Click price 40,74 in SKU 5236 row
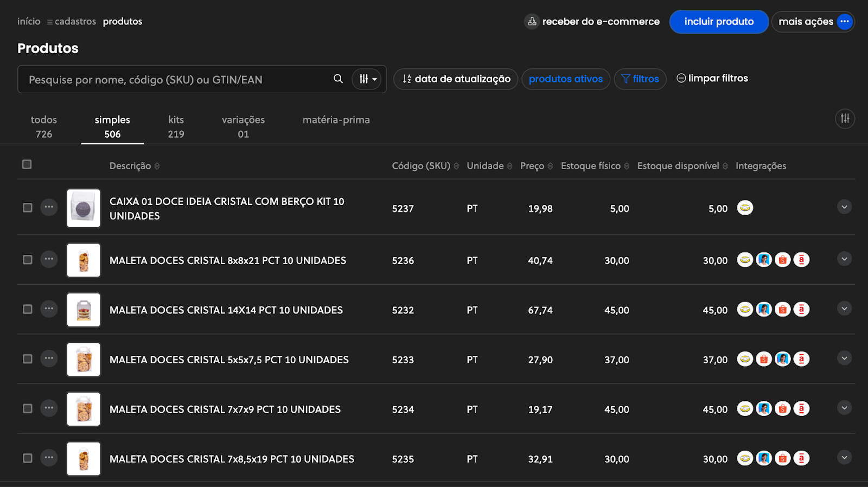Screen dimensions: 868x487 click(540, 260)
